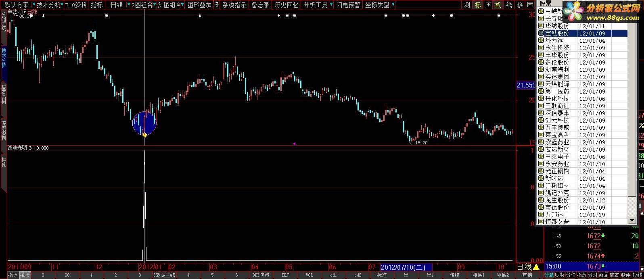Click the 云煤能源 row icon
The width and height of the screenshot is (644, 279).
click(541, 84)
